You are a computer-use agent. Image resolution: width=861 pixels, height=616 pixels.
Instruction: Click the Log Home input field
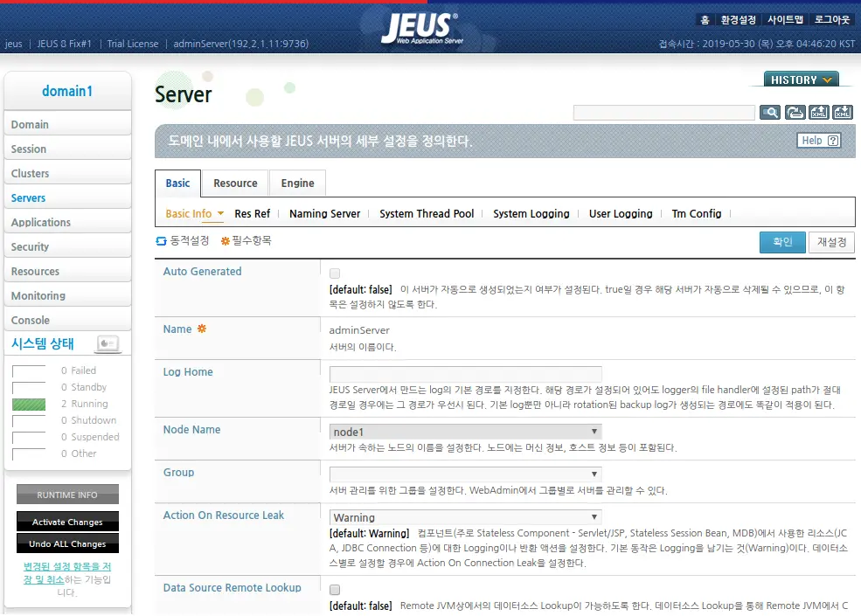(465, 374)
